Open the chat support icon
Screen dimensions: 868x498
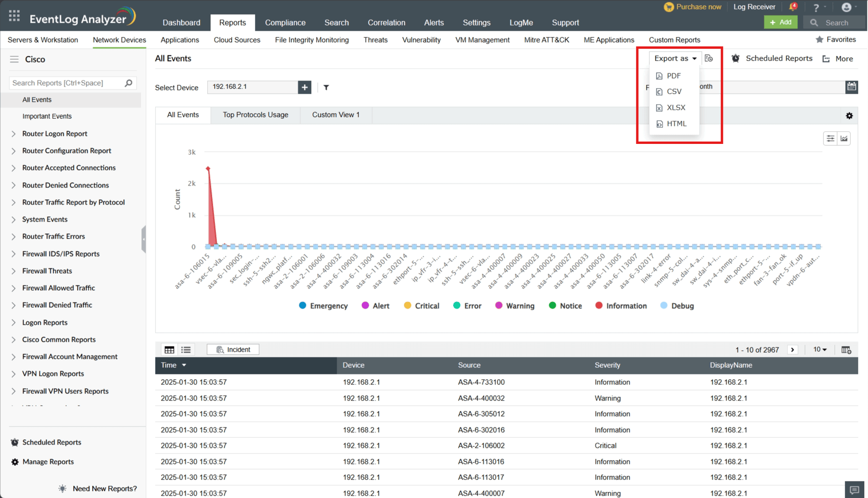coord(854,490)
